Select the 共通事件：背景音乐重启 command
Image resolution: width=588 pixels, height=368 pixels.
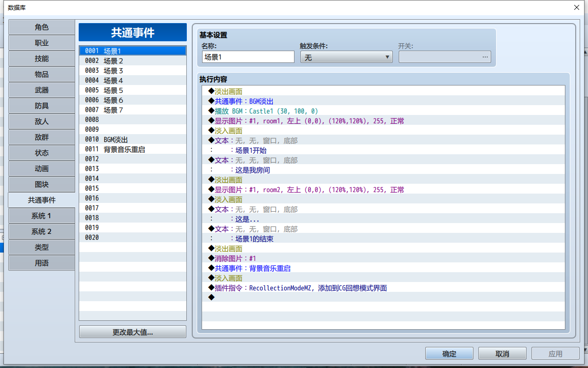tap(383, 268)
